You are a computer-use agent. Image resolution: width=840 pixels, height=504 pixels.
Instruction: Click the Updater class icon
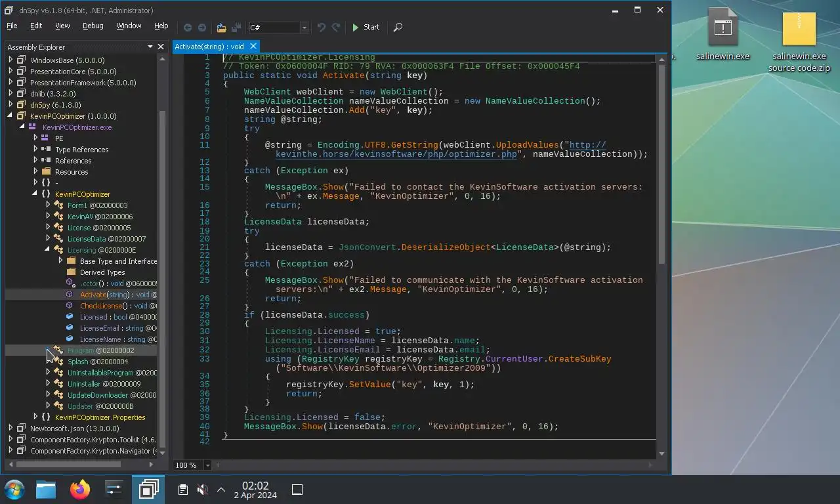click(58, 406)
